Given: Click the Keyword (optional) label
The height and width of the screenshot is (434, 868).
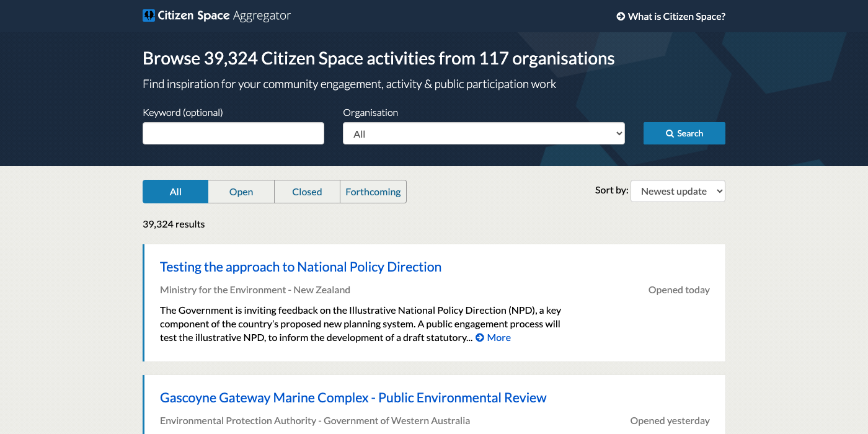Looking at the screenshot, I should coord(183,112).
